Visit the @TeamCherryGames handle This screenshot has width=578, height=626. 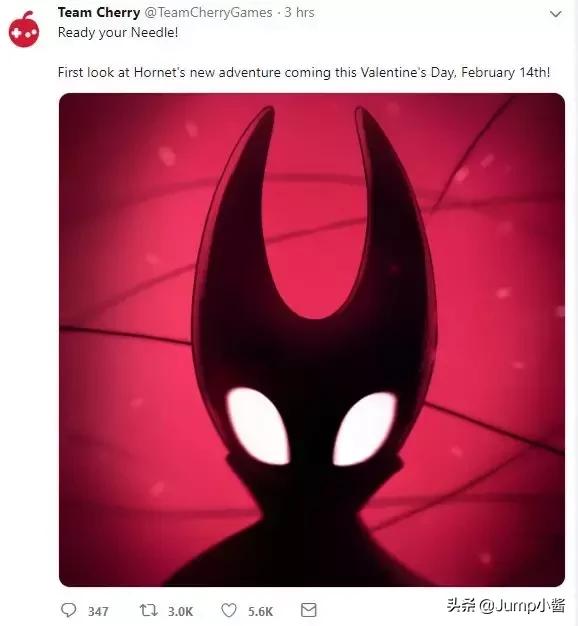coord(208,12)
